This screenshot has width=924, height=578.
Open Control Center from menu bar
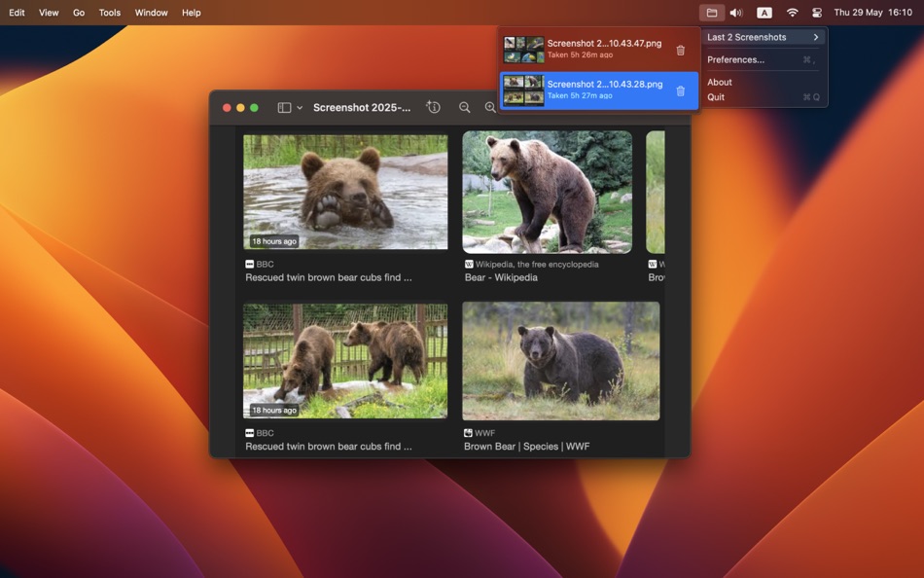coord(817,13)
